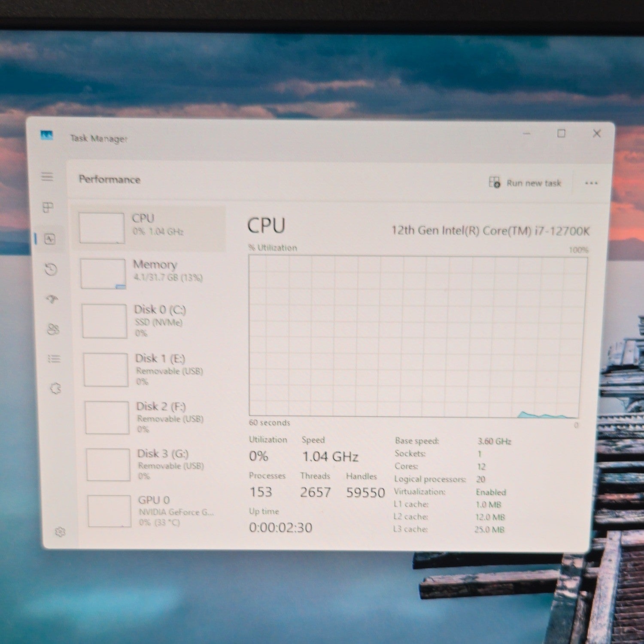The height and width of the screenshot is (644, 644).
Task: Click the CPU utilization graph
Action: pos(416,336)
